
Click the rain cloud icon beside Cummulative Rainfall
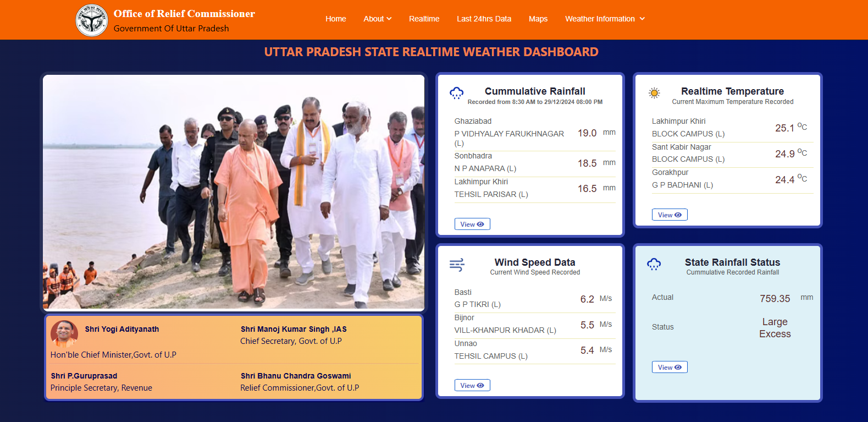(456, 93)
